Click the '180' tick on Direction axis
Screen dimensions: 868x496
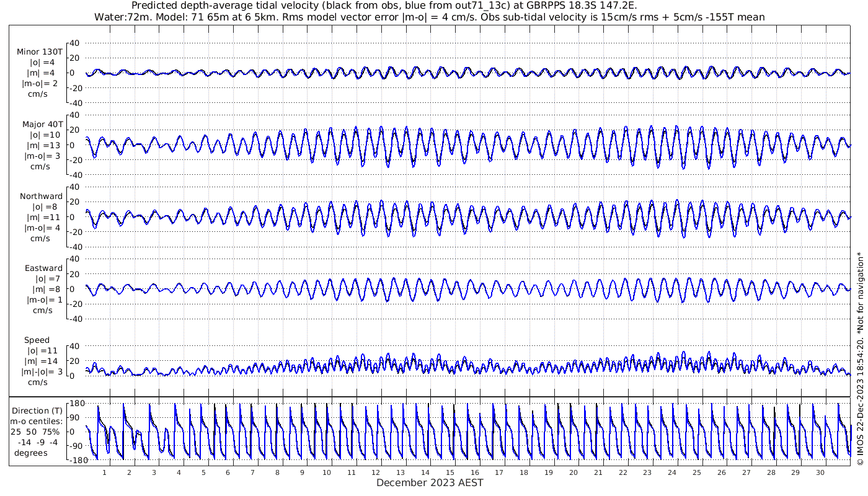point(77,404)
